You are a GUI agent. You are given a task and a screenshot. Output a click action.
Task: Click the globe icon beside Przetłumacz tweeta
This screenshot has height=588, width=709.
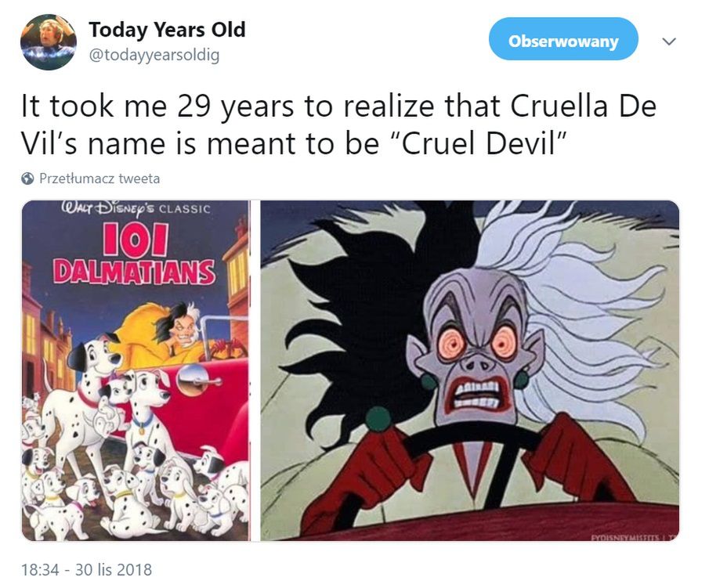tap(27, 179)
